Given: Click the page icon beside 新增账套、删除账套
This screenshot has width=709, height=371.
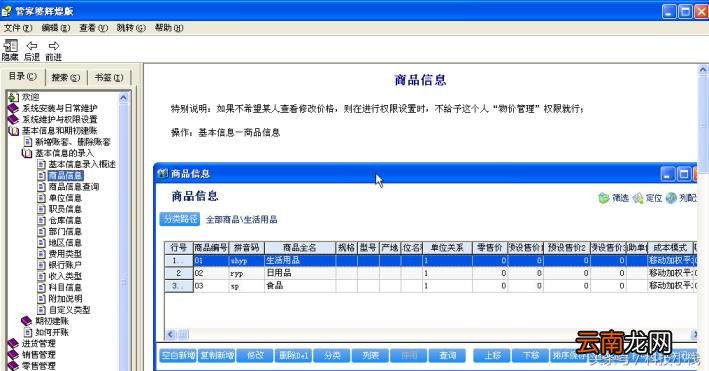Looking at the screenshot, I should pyautogui.click(x=28, y=142).
